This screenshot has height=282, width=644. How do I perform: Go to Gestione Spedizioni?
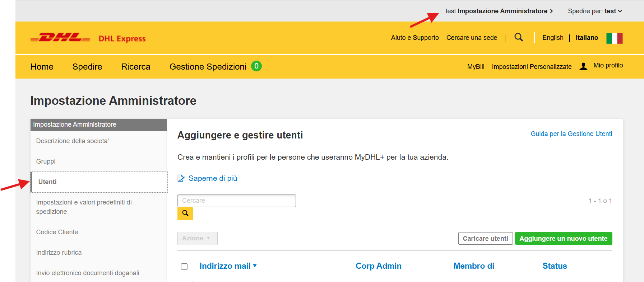208,67
